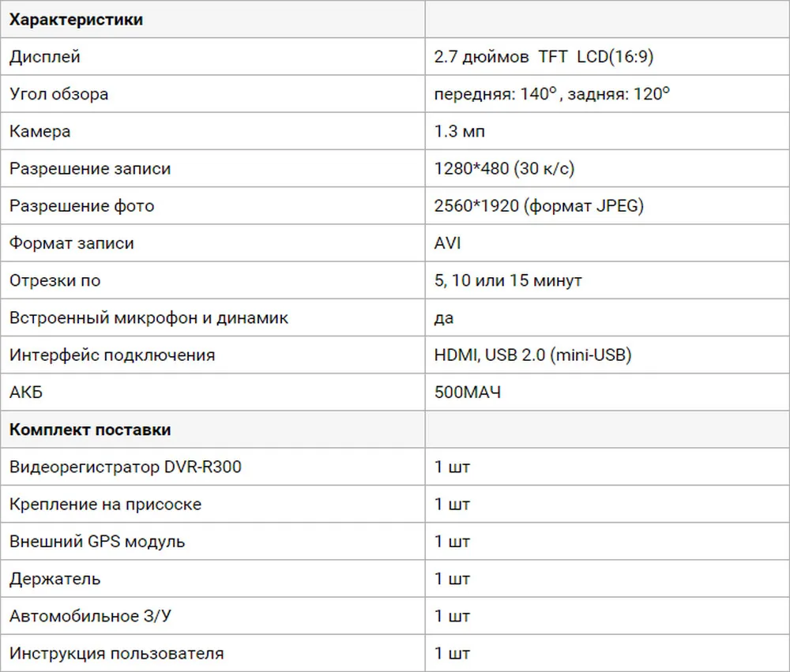Click the "Внешний GPS модуль" item
Viewport: 790px width, 672px height.
click(97, 542)
